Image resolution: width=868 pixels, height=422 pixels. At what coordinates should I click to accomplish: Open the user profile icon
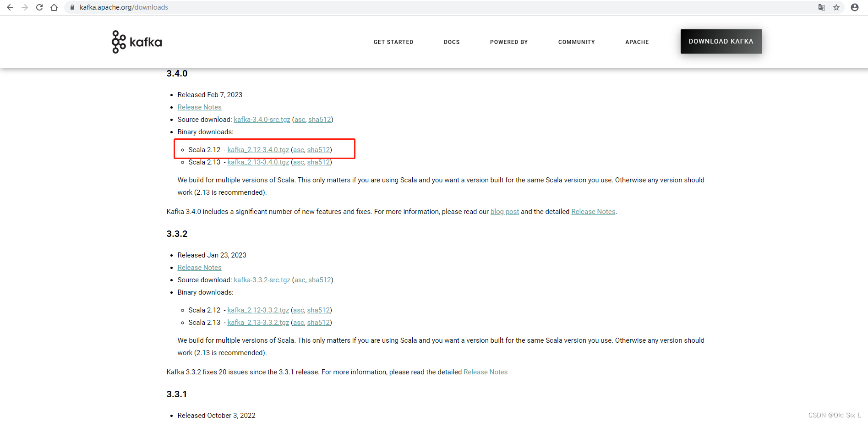click(855, 7)
